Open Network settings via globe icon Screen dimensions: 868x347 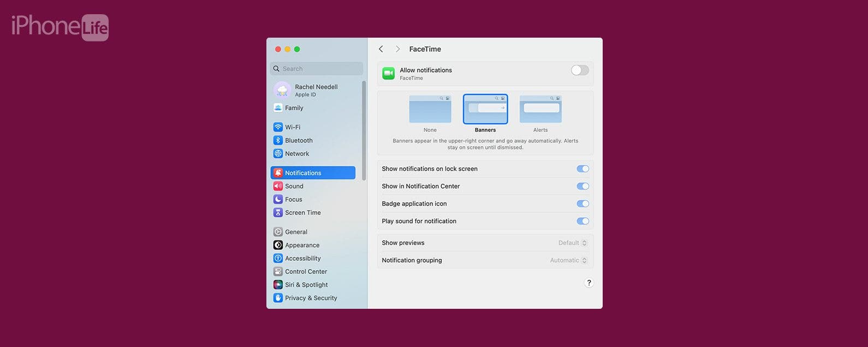[278, 154]
